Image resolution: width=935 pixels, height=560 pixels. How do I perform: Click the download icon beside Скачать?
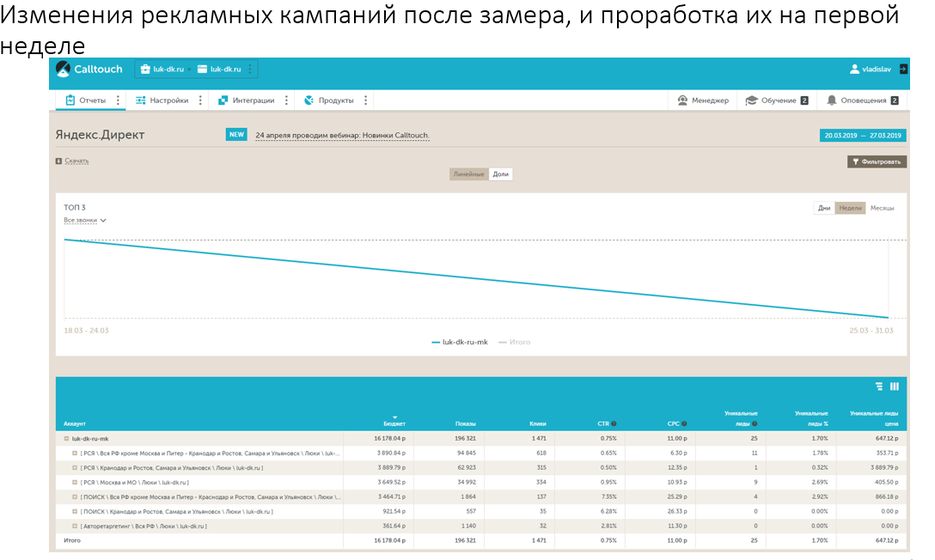[58, 161]
